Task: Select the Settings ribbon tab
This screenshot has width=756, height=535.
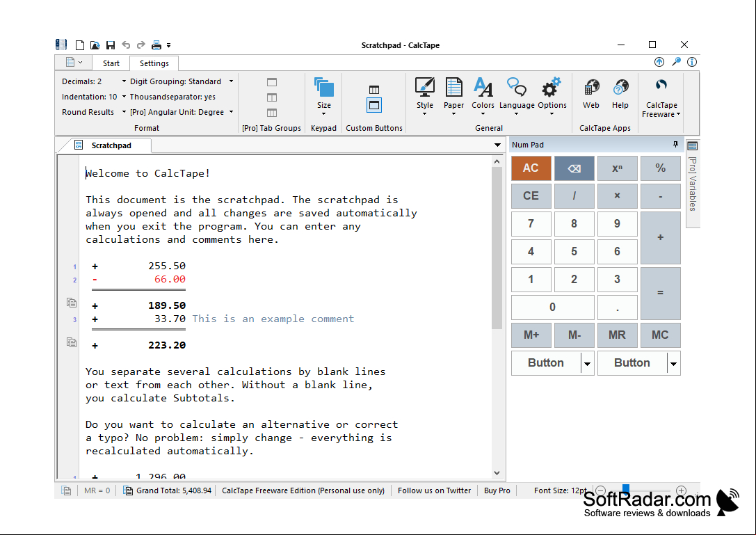Action: coord(154,63)
